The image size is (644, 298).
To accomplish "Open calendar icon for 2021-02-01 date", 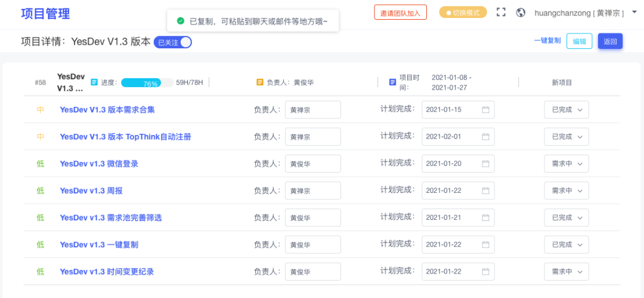I will [x=485, y=137].
